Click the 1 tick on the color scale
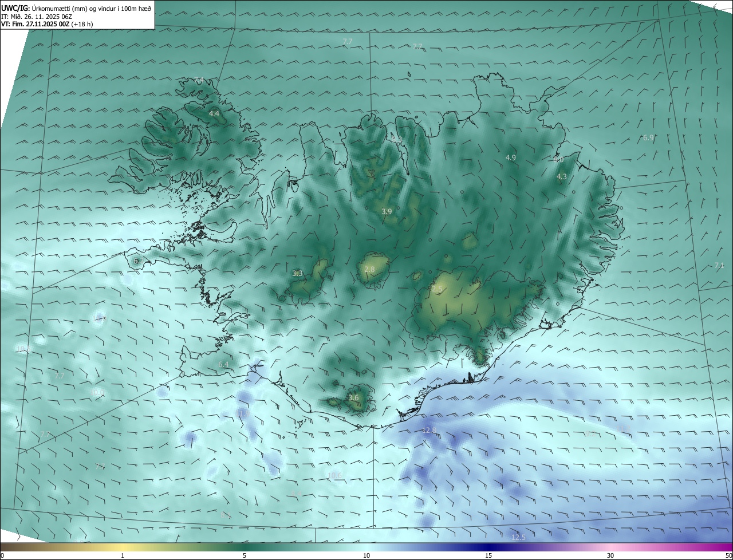Viewport: 733px width, 560px height. point(123,555)
